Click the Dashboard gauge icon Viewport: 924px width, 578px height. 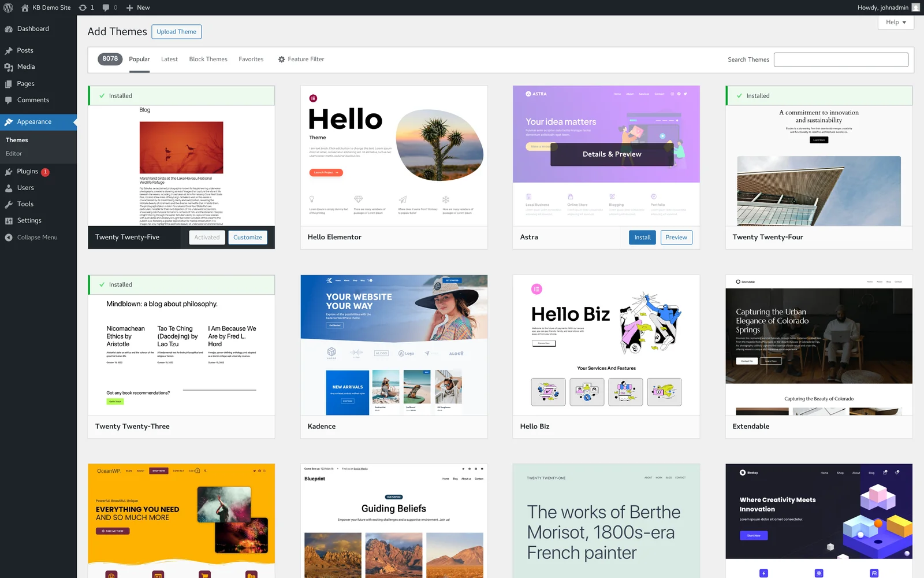(x=9, y=29)
